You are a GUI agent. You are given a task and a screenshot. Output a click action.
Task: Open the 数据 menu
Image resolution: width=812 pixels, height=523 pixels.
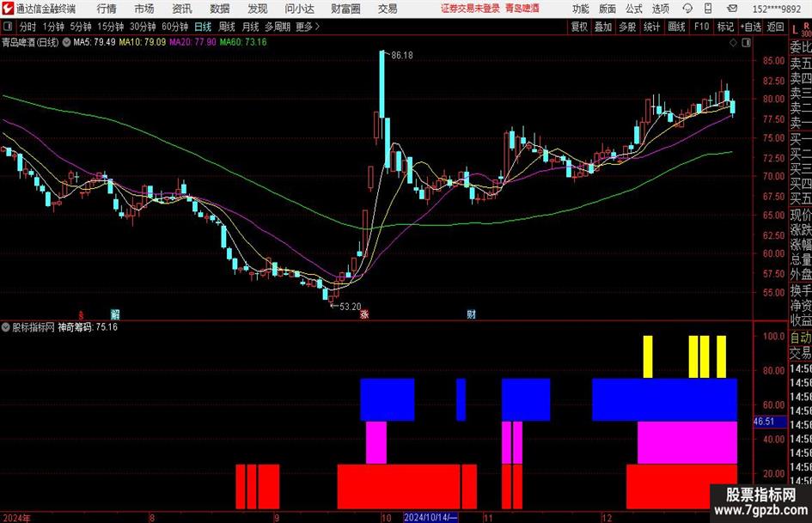[x=220, y=9]
